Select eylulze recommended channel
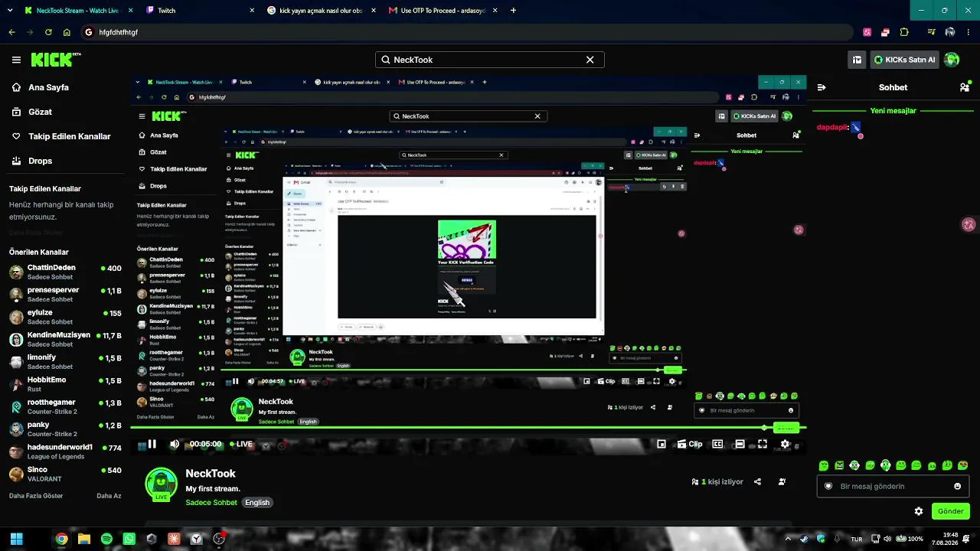 click(x=65, y=316)
